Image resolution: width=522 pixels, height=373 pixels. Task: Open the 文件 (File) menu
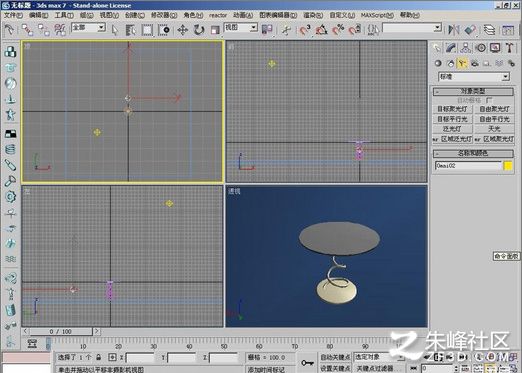(13, 15)
